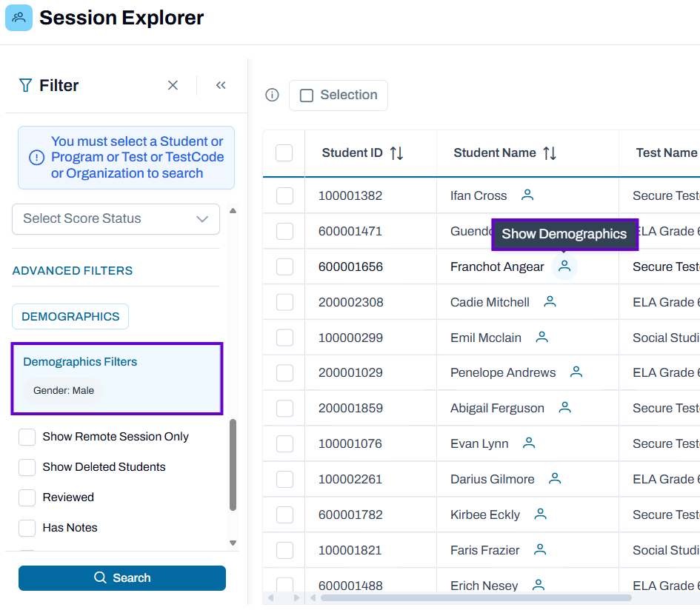Click the Session Explorer title
The height and width of the screenshot is (610, 700).
(121, 18)
